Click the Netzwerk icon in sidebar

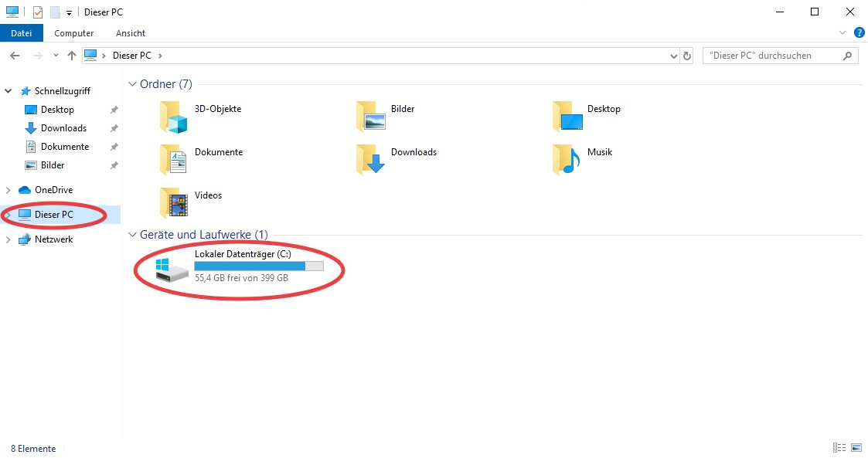pos(25,239)
